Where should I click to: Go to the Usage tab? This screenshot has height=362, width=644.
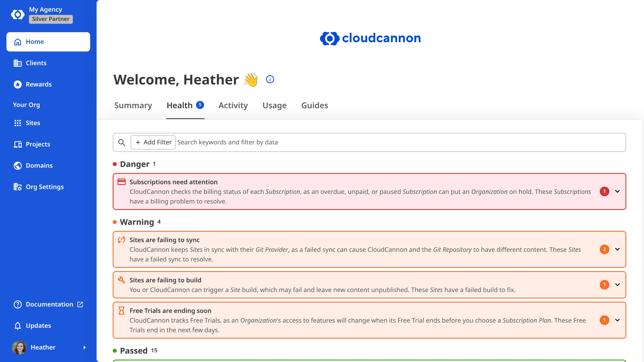[x=274, y=105]
